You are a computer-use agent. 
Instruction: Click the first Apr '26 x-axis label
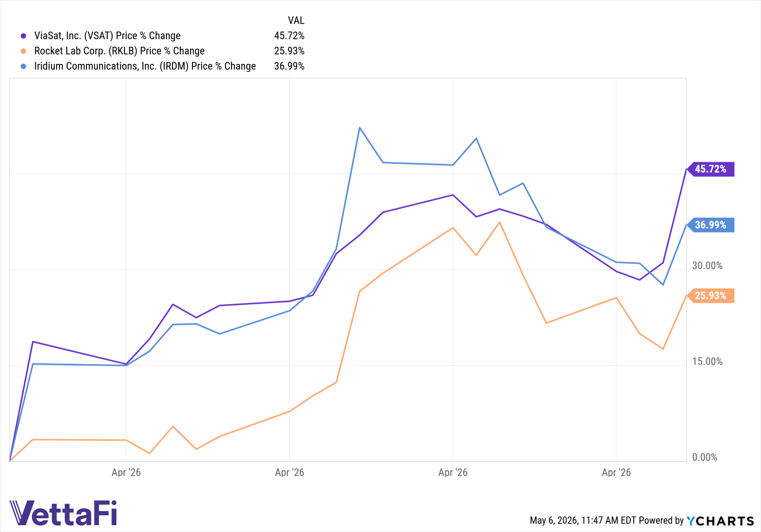pos(126,472)
